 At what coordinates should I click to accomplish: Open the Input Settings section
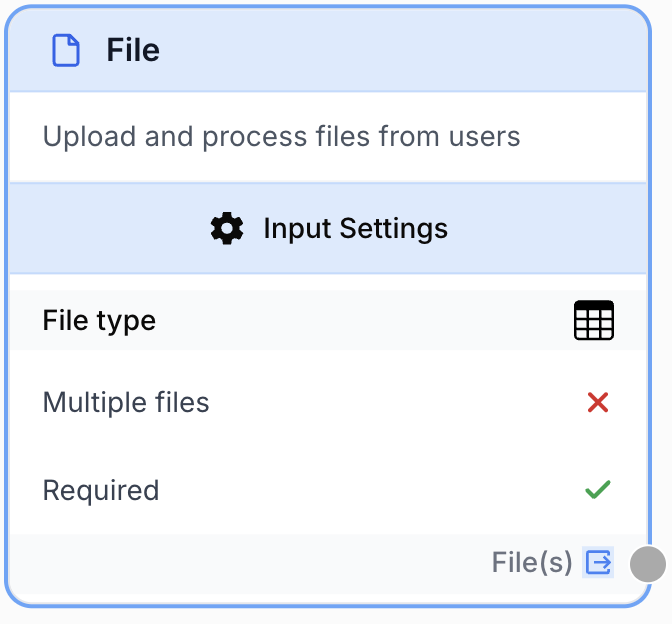328,228
